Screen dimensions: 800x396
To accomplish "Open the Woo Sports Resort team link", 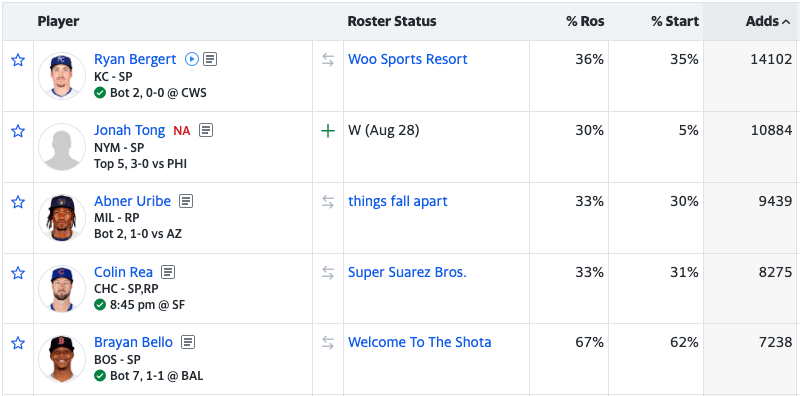I will coord(408,59).
